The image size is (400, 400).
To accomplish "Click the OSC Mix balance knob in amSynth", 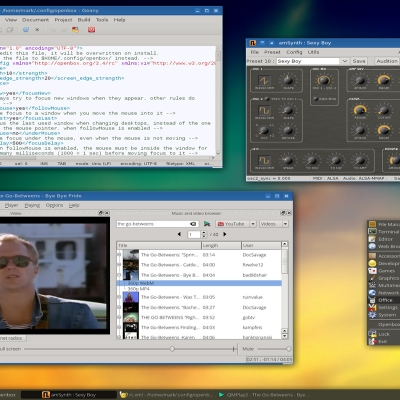I will pyautogui.click(x=324, y=80).
